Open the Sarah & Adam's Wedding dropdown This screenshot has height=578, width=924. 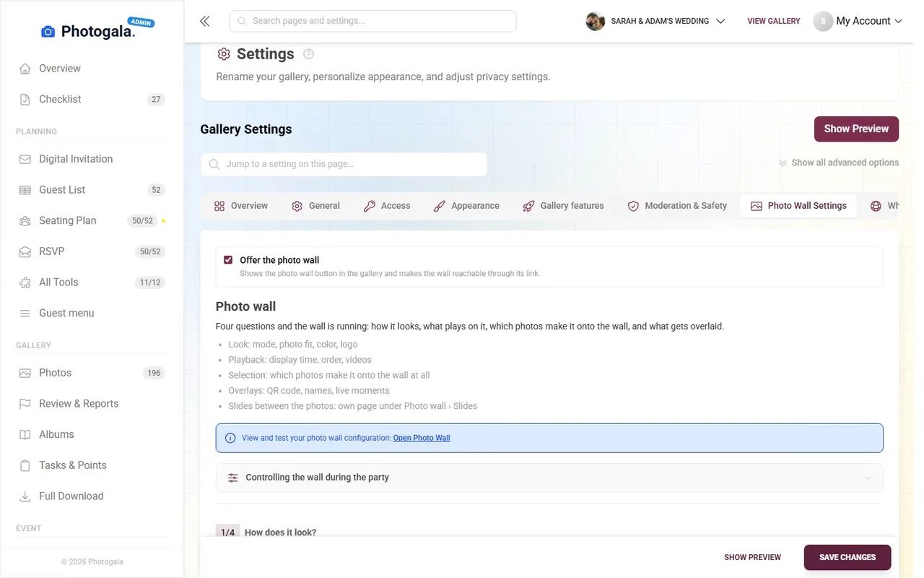(x=655, y=21)
